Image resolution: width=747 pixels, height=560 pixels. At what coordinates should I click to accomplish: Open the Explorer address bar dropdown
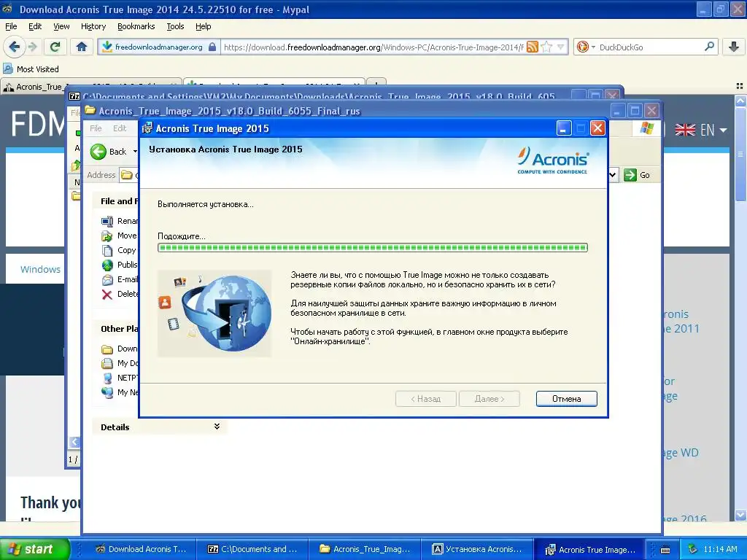click(613, 175)
